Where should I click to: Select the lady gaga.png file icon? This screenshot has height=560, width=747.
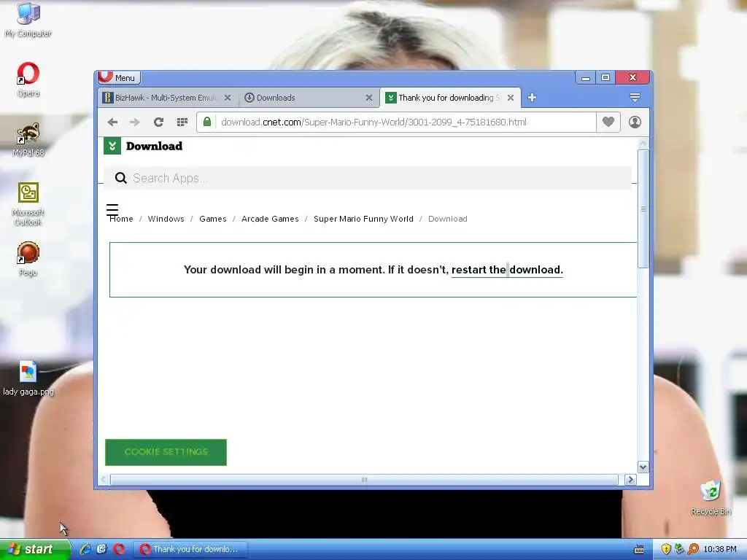pyautogui.click(x=28, y=379)
